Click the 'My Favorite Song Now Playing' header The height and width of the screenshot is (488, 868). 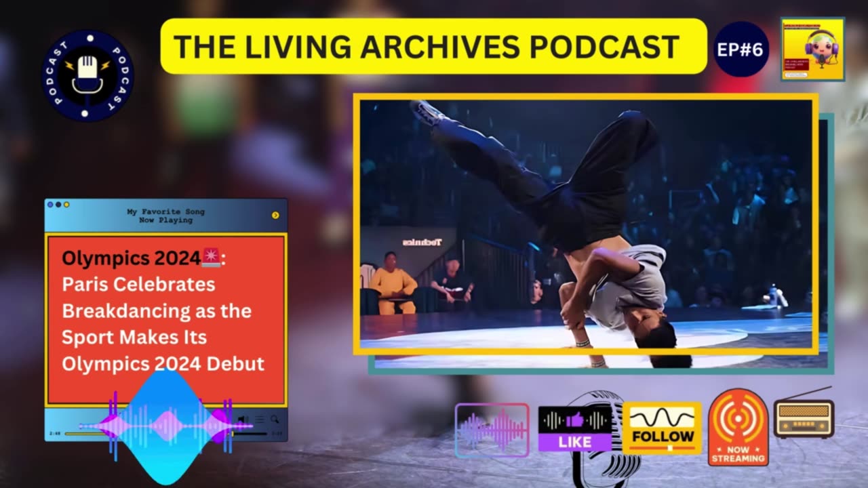pyautogui.click(x=165, y=216)
